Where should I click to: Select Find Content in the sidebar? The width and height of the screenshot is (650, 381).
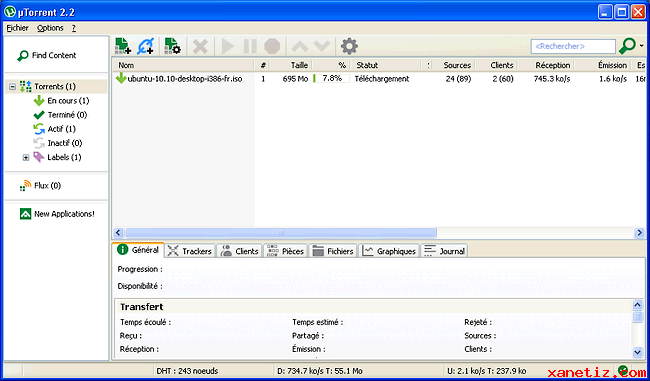coord(46,56)
